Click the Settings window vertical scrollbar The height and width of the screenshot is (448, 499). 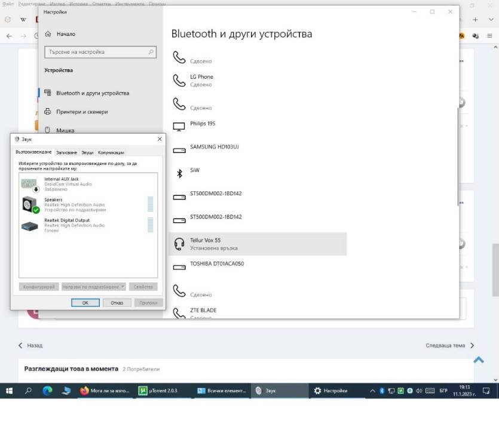point(458,157)
